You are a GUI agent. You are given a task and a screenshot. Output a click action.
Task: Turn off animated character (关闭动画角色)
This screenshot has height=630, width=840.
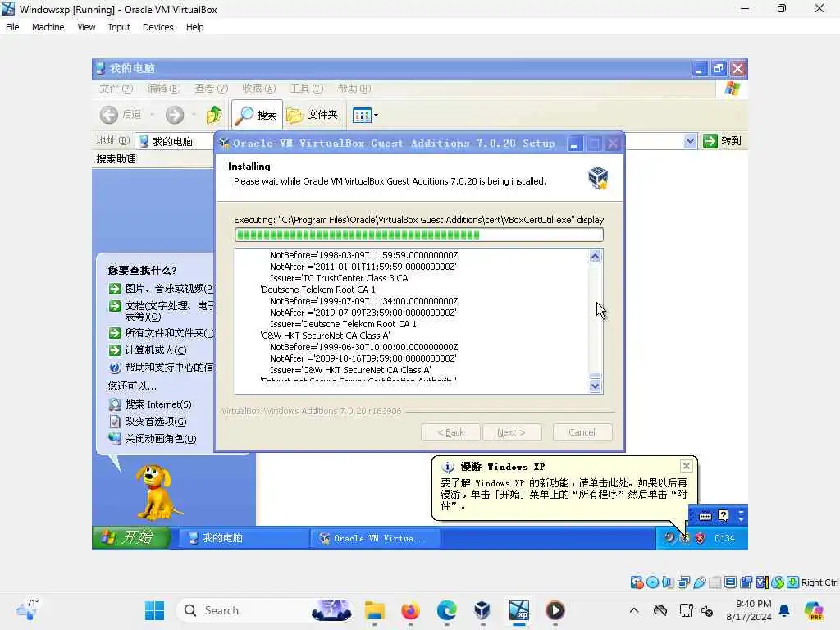[153, 439]
